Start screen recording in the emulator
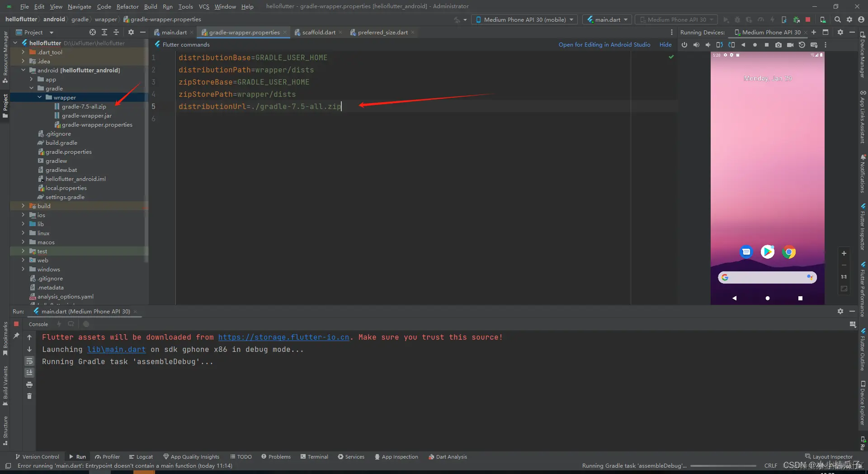 (x=791, y=45)
